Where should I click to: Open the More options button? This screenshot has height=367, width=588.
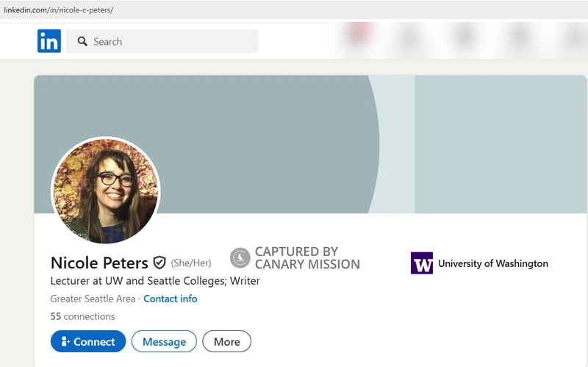(x=227, y=341)
